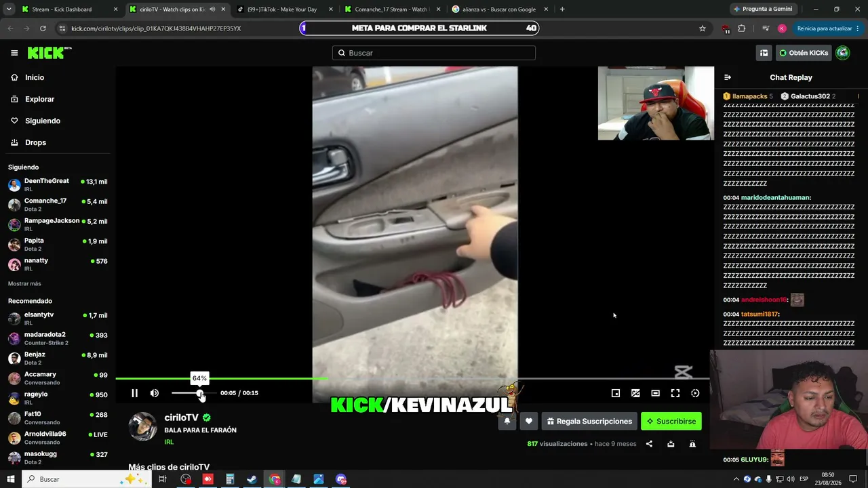Screen dimensions: 868x488
Task: Toggle the clip captions/quality icon
Action: (635, 393)
